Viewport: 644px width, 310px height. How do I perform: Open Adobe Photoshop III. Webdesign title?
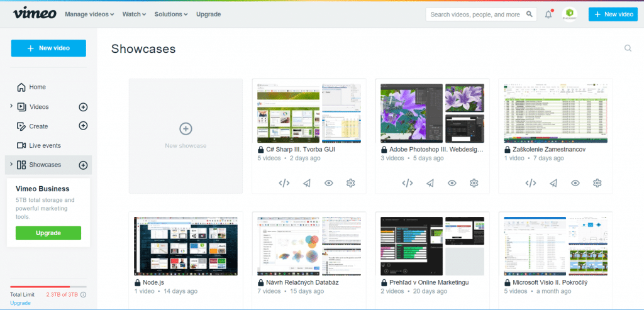click(x=436, y=150)
